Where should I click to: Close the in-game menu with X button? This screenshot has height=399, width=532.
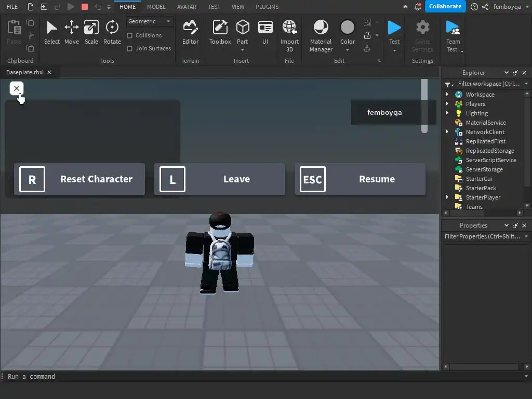point(16,88)
